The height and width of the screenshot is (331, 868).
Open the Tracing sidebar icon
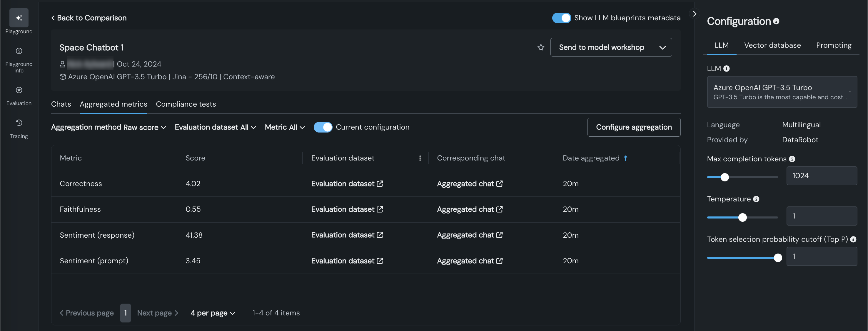coord(19,123)
